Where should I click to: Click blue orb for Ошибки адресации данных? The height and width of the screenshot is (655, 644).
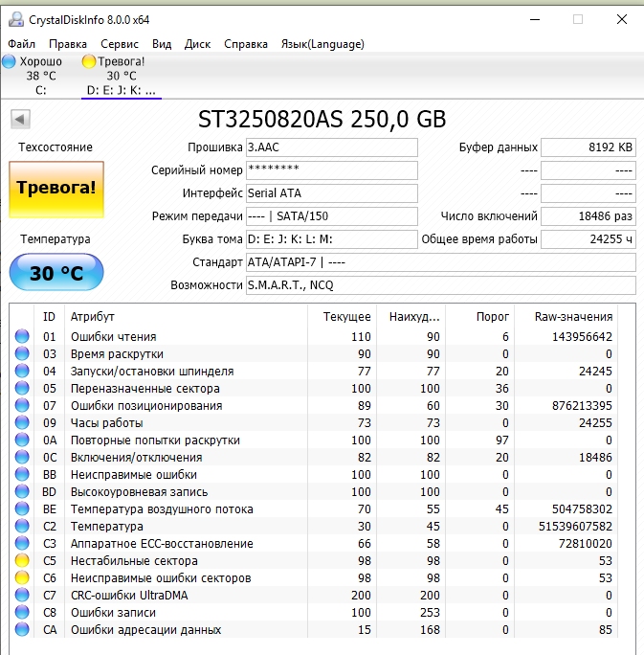click(22, 630)
